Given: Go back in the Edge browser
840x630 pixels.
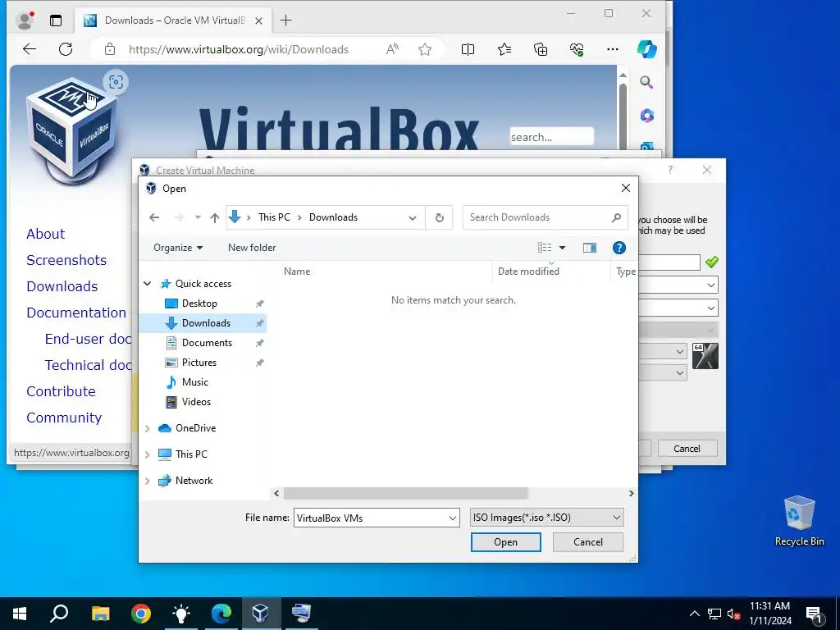Looking at the screenshot, I should [x=30, y=49].
